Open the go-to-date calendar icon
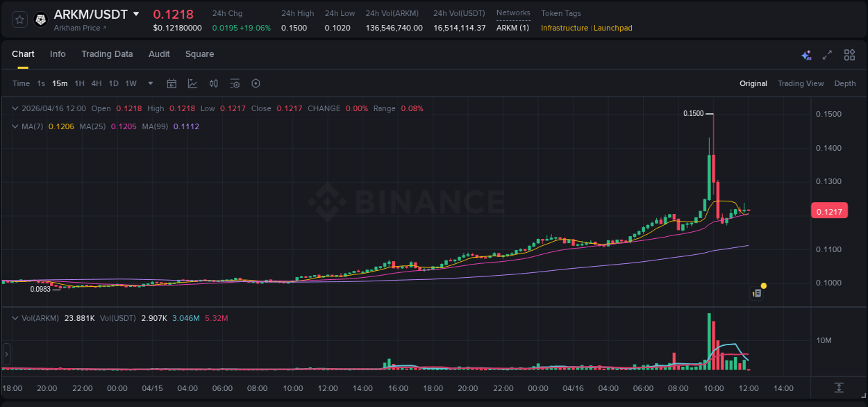This screenshot has height=407, width=868. pos(172,83)
